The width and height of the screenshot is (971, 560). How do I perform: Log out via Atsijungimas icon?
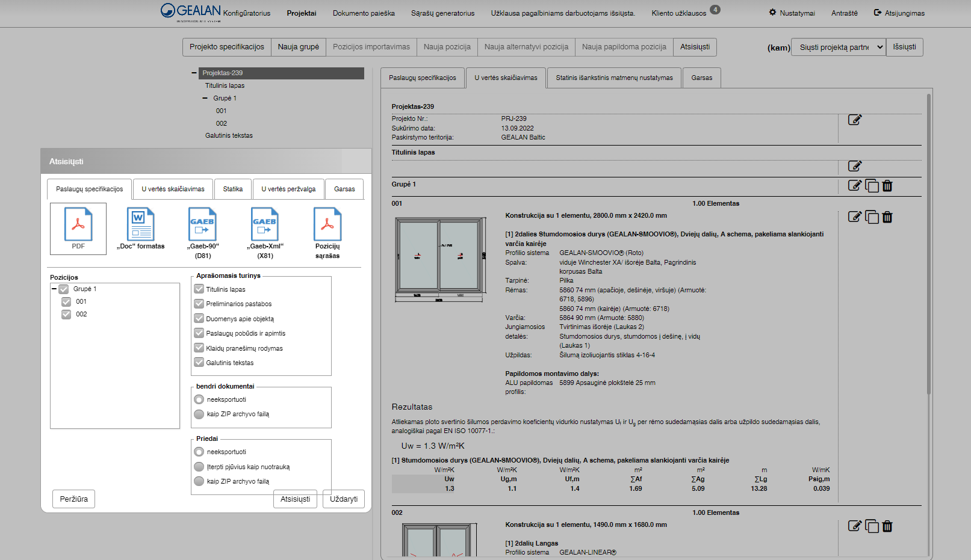(878, 12)
